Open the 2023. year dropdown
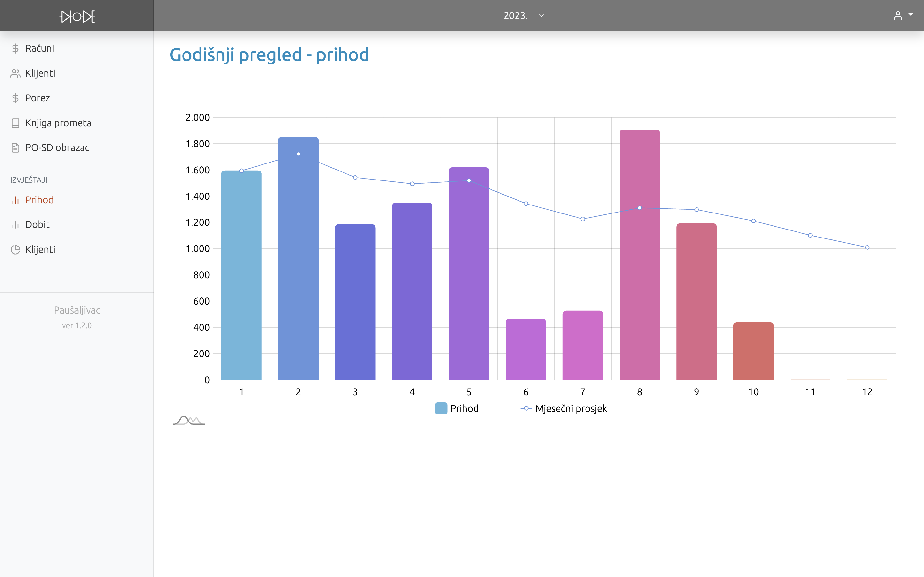Image resolution: width=924 pixels, height=577 pixels. pyautogui.click(x=523, y=16)
